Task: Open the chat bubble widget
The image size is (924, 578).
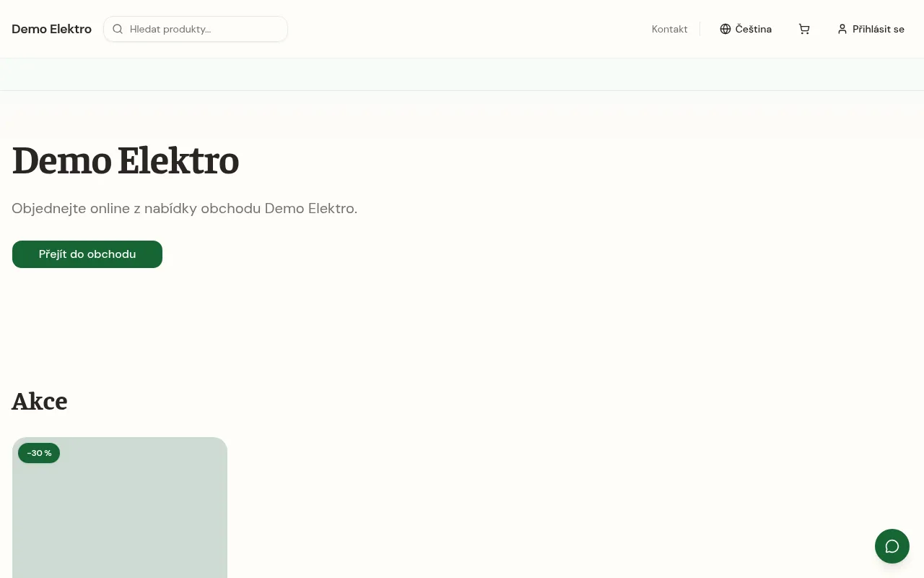Action: 892,546
